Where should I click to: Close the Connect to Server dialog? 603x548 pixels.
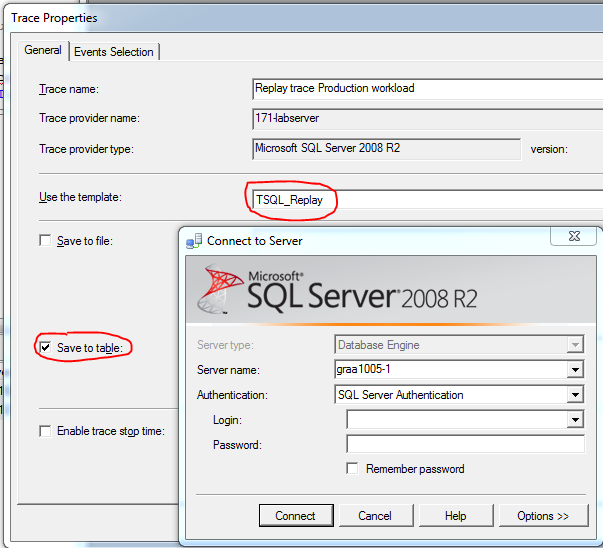pyautogui.click(x=573, y=236)
